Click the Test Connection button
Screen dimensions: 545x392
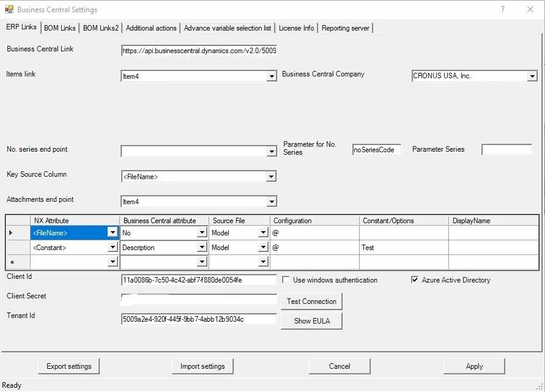(x=311, y=301)
